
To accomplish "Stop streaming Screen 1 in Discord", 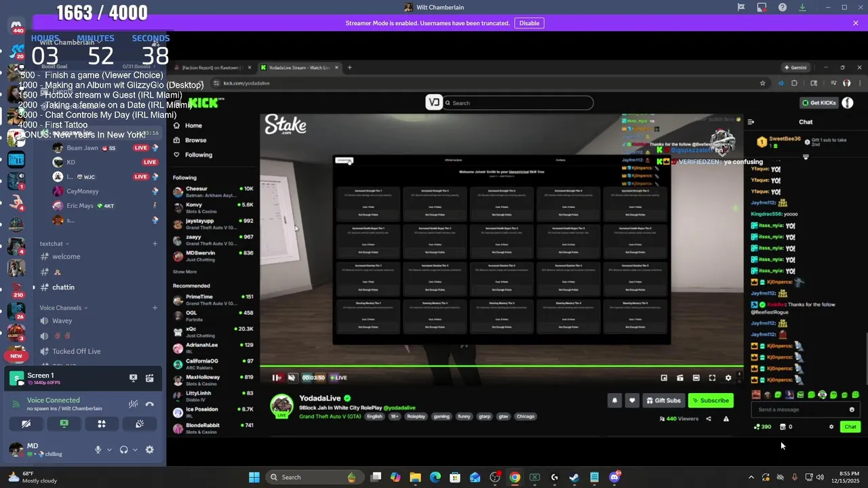I will [x=134, y=378].
